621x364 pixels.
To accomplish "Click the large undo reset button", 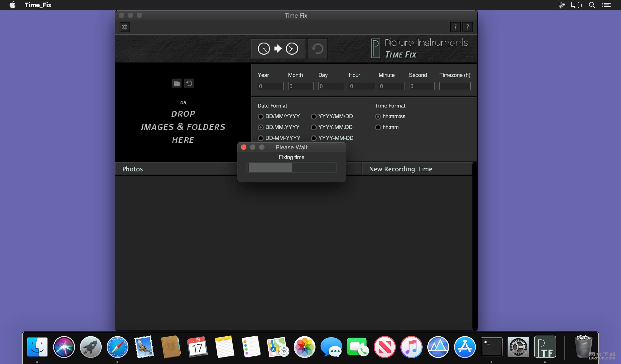I will 317,48.
